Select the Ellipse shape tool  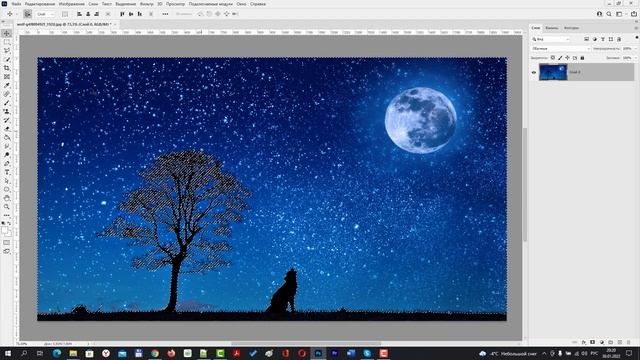7,189
